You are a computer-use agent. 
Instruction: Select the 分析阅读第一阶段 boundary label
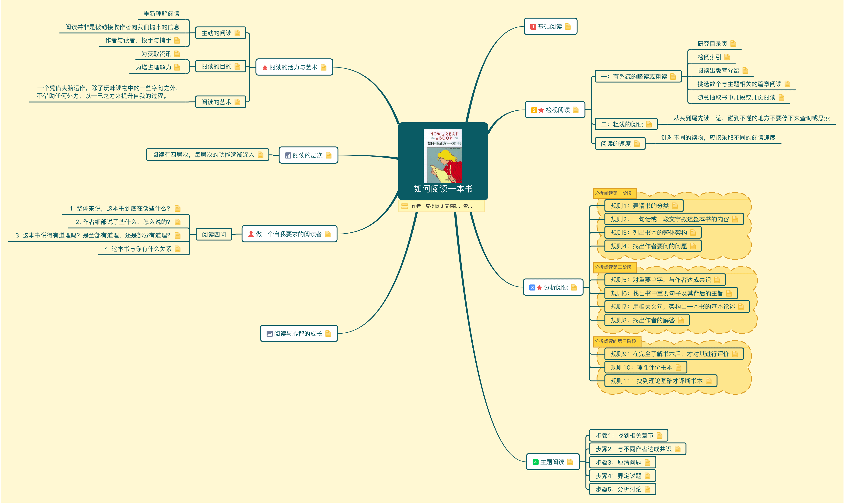(x=615, y=193)
